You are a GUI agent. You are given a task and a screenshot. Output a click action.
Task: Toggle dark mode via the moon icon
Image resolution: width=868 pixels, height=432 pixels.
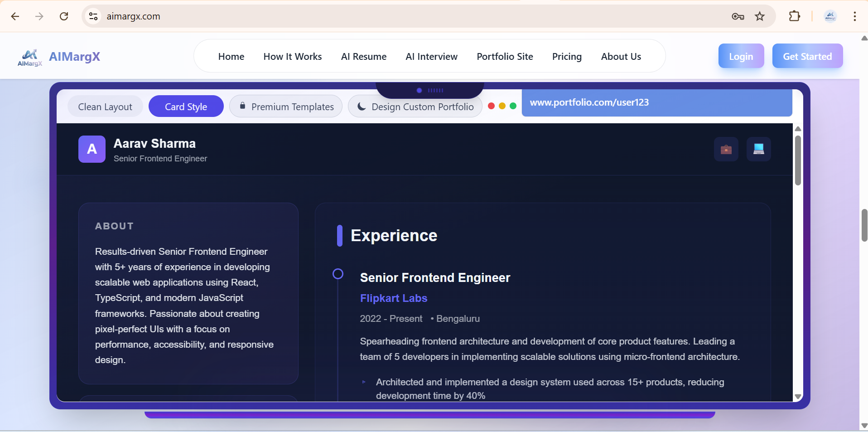(362, 106)
